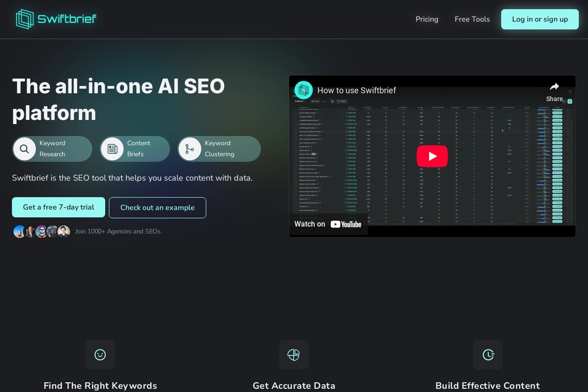Click the Content Briefs label
Image resolution: width=588 pixels, height=392 pixels.
point(139,148)
